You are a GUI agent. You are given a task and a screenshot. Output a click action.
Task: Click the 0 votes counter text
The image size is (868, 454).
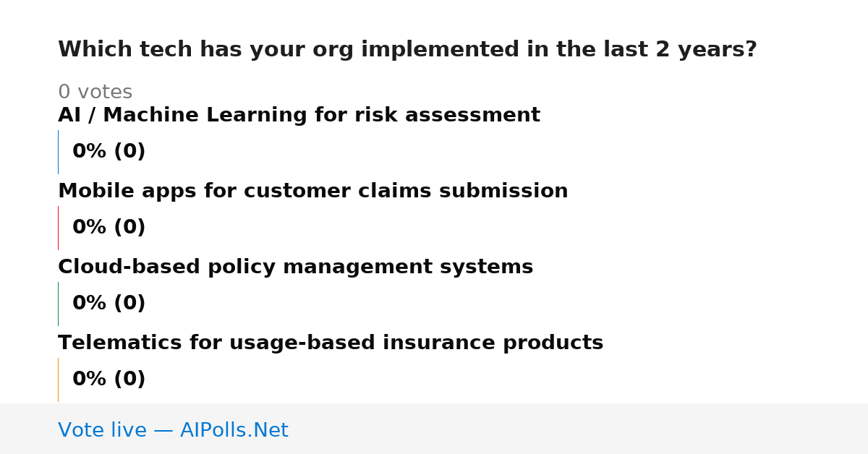point(95,93)
